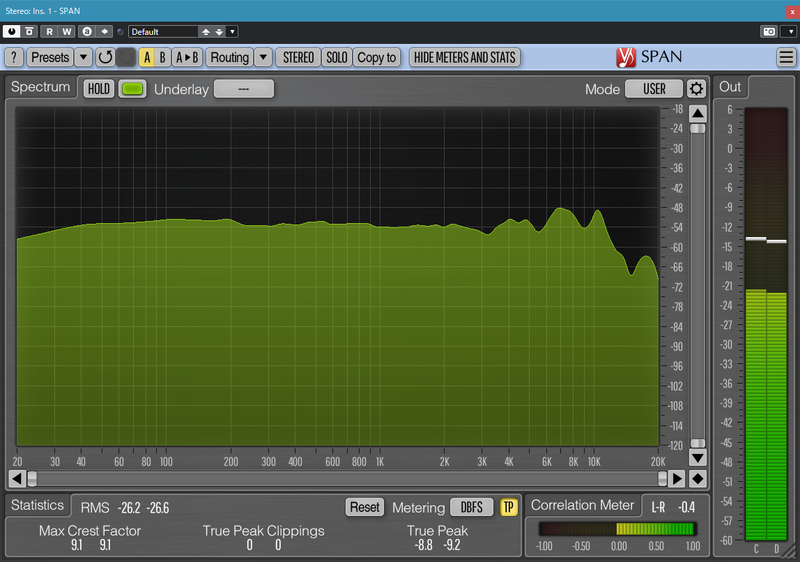Click the Voxengo SPAN logo

tap(648, 57)
